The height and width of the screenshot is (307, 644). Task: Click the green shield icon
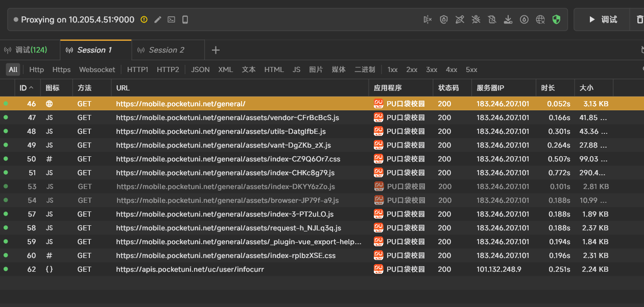coord(556,19)
